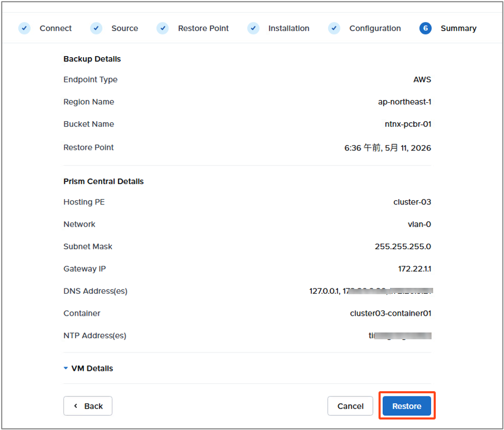
Task: Select the restore point date value
Action: (x=387, y=148)
